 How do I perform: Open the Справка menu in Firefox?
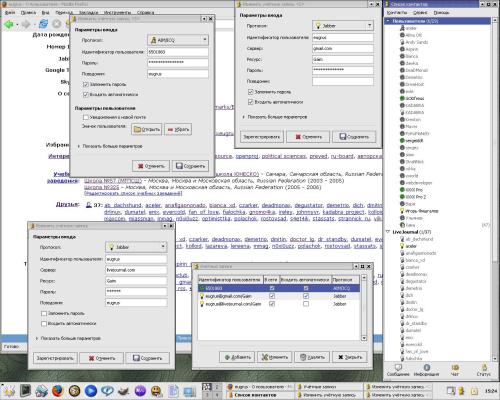click(146, 12)
